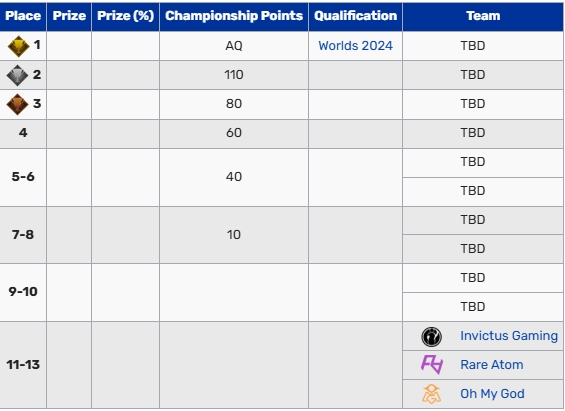Open the Oh My God team link
The image size is (565, 411).
point(492,394)
